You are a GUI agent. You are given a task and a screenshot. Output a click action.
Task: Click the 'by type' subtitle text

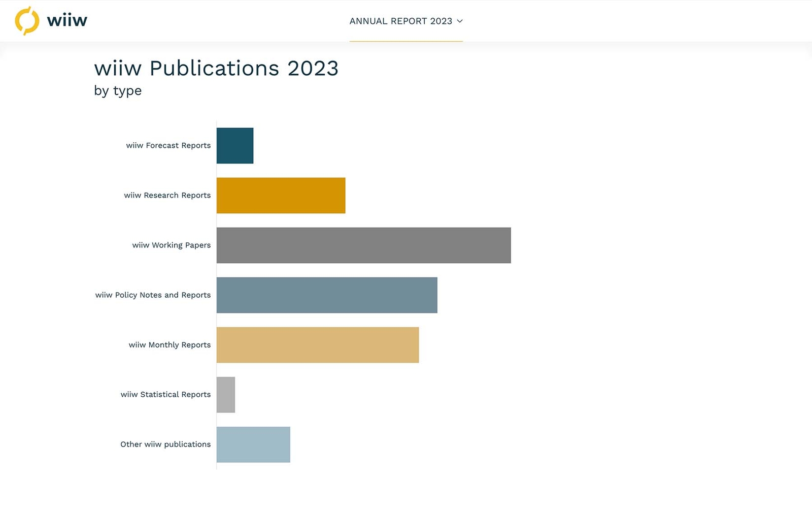pos(118,91)
